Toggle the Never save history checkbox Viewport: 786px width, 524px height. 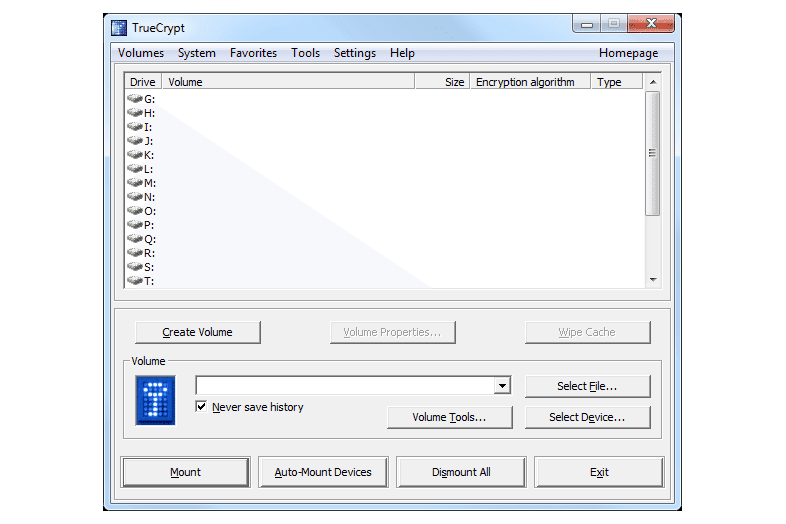202,407
